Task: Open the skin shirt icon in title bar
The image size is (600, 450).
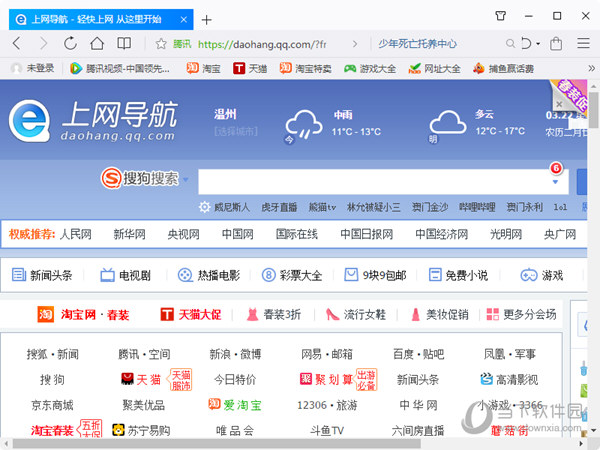Action: [501, 16]
